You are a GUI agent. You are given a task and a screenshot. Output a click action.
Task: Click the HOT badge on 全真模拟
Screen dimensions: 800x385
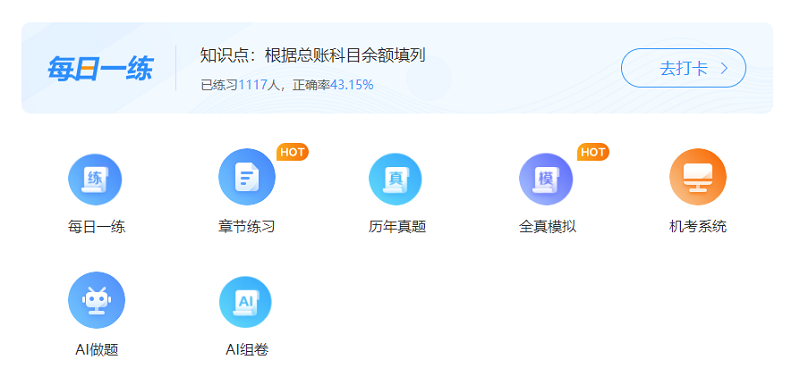pyautogui.click(x=593, y=152)
